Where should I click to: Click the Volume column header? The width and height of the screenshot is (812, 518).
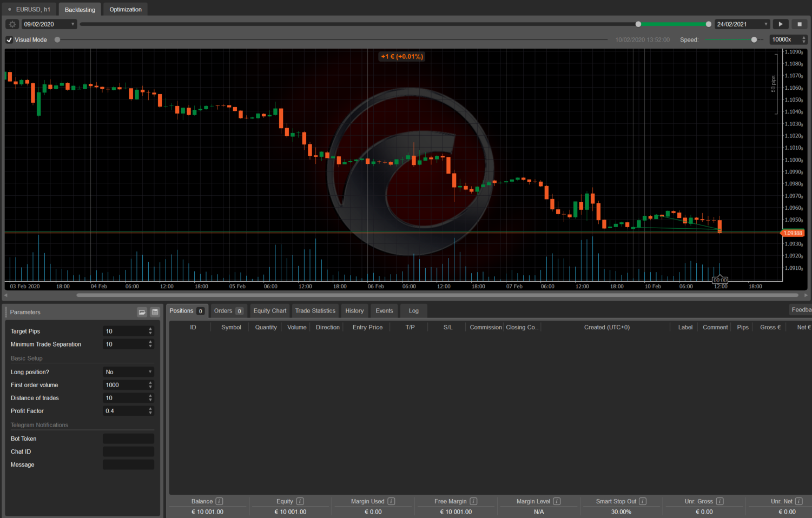pos(296,327)
